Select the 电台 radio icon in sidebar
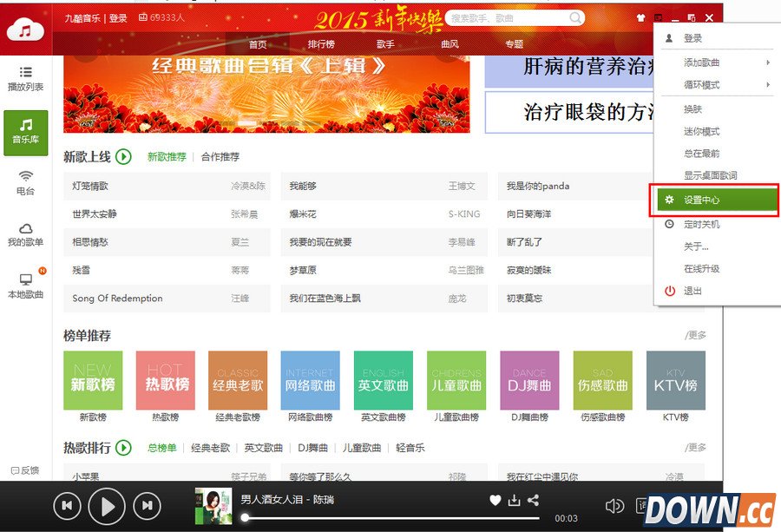This screenshot has height=532, width=781. click(26, 182)
